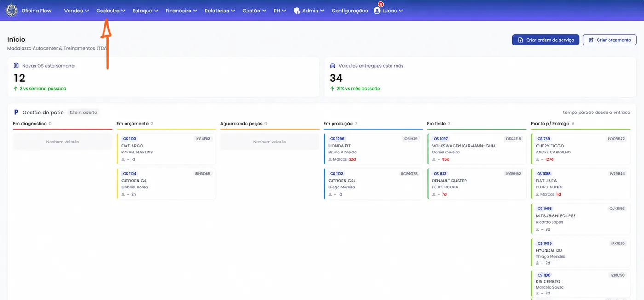Screen dimensions: 644x300
Task: Expand the Estoque menu
Action: [145, 11]
